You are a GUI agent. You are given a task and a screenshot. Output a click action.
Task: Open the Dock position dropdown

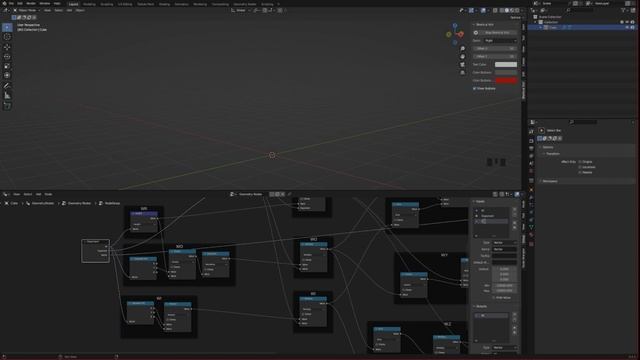[500, 40]
